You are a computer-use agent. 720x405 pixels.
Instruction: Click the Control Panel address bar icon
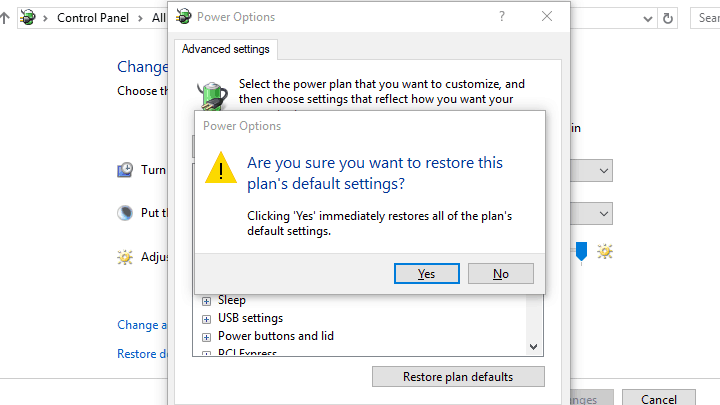(x=28, y=18)
